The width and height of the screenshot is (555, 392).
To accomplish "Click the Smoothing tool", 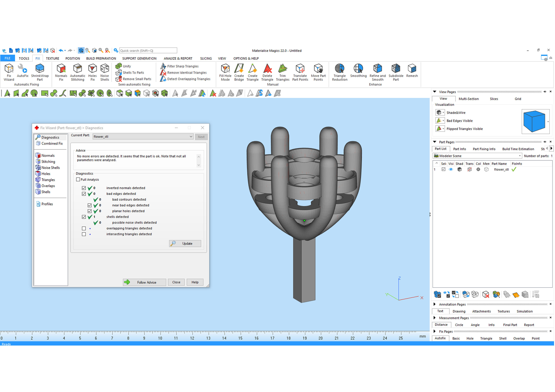I will click(359, 70).
